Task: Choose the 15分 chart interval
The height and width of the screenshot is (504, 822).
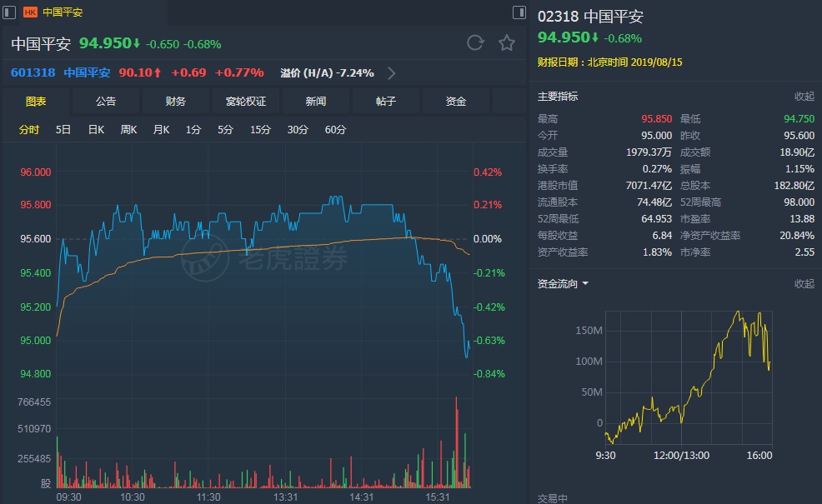Action: point(260,130)
